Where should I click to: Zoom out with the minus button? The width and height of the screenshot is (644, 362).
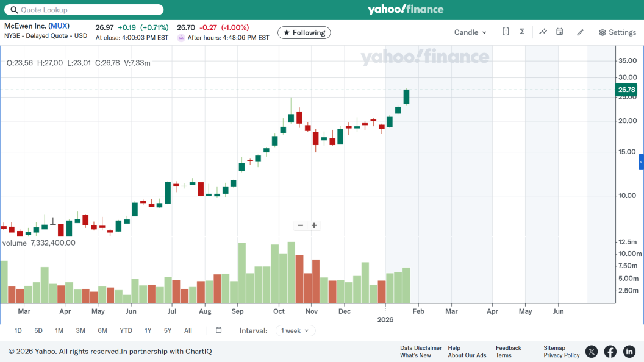(300, 225)
